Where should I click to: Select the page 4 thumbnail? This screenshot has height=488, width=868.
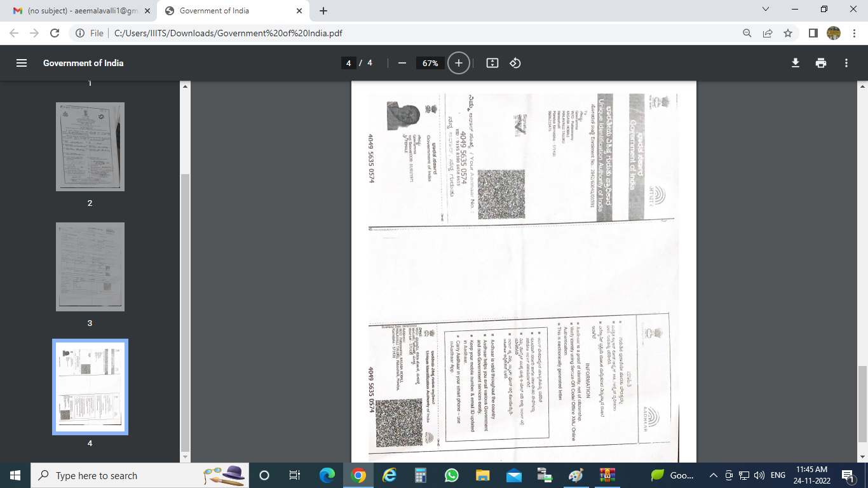pyautogui.click(x=90, y=387)
